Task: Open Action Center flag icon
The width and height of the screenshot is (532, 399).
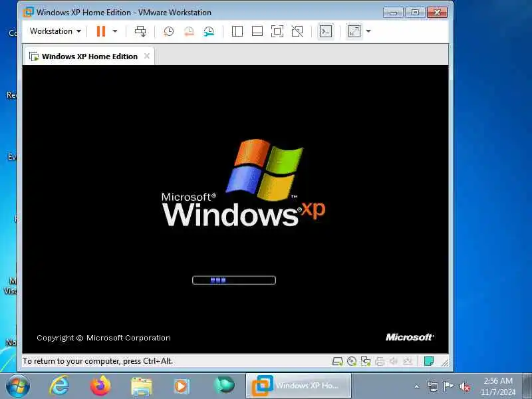Action: click(x=448, y=386)
